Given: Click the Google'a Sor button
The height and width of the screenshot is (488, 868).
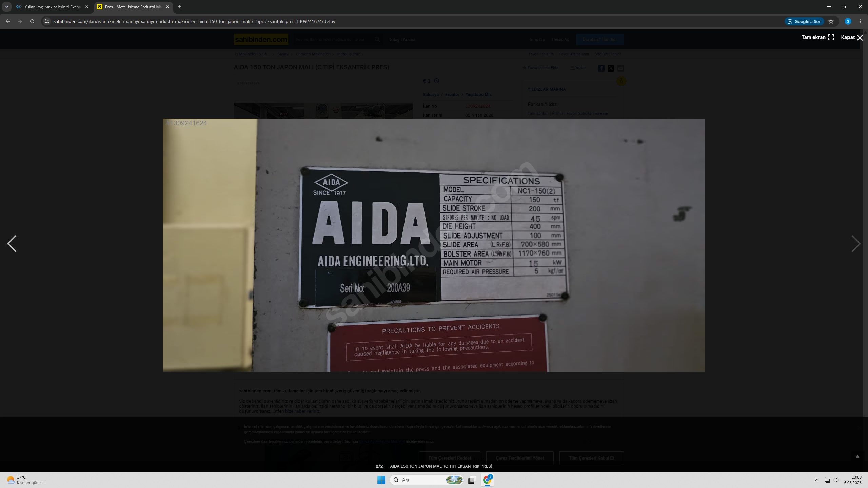Looking at the screenshot, I should click(x=804, y=21).
